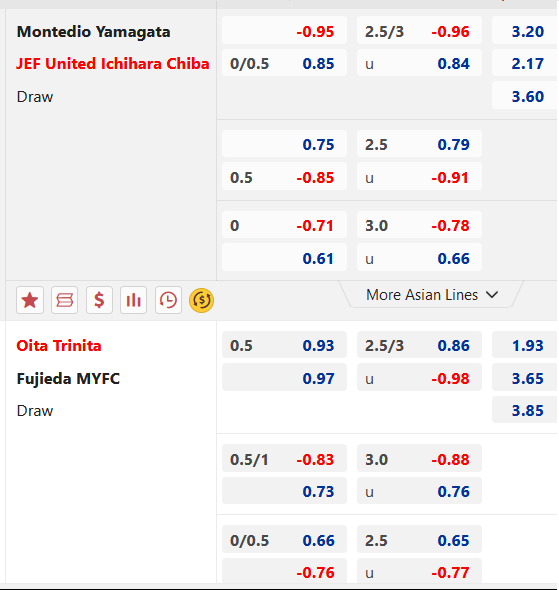This screenshot has width=559, height=590.
Task: Pick over 2.5 at 0.79
Action: coord(419,144)
